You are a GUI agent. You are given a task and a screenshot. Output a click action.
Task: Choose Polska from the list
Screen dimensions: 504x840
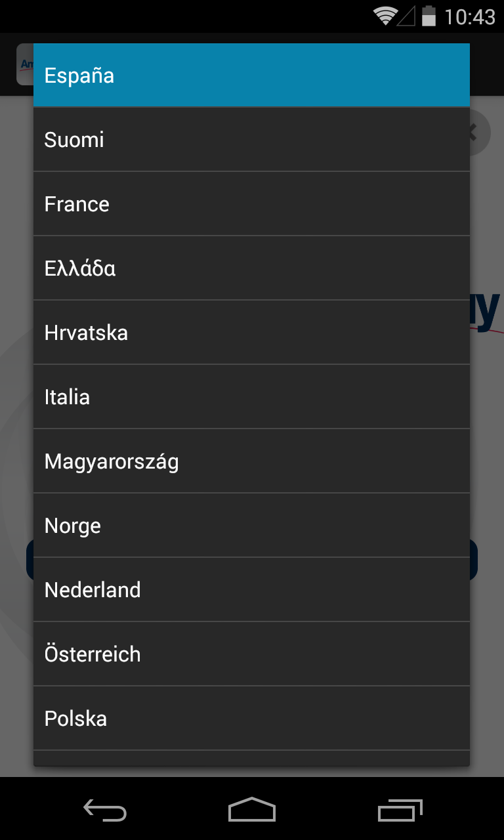click(251, 718)
